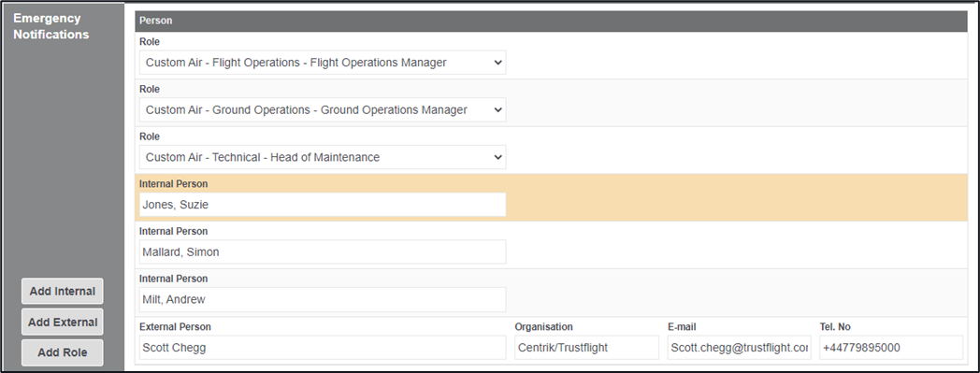
Task: Select the Mallard, Simon internal person field
Action: 323,251
